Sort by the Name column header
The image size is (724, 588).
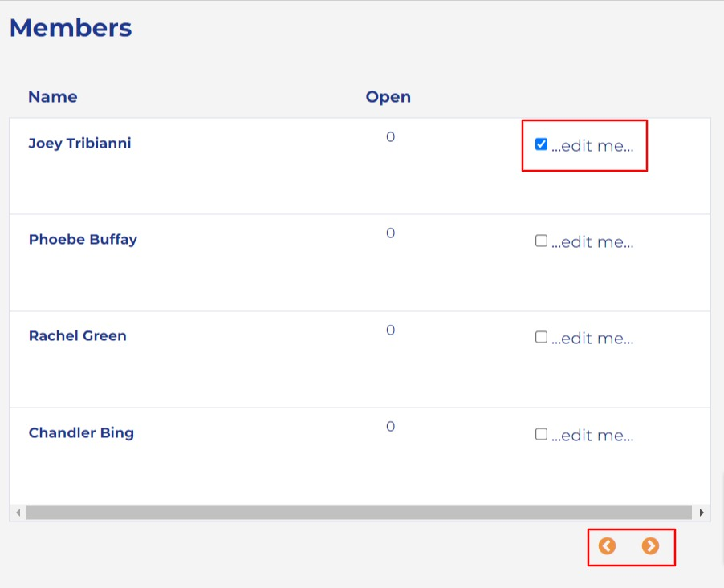click(x=53, y=97)
